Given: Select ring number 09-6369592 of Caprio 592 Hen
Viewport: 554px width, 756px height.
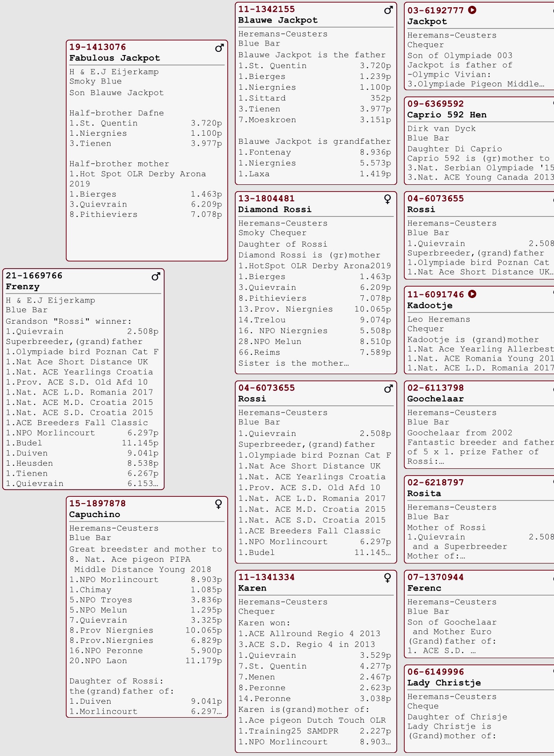Looking at the screenshot, I should tap(435, 104).
